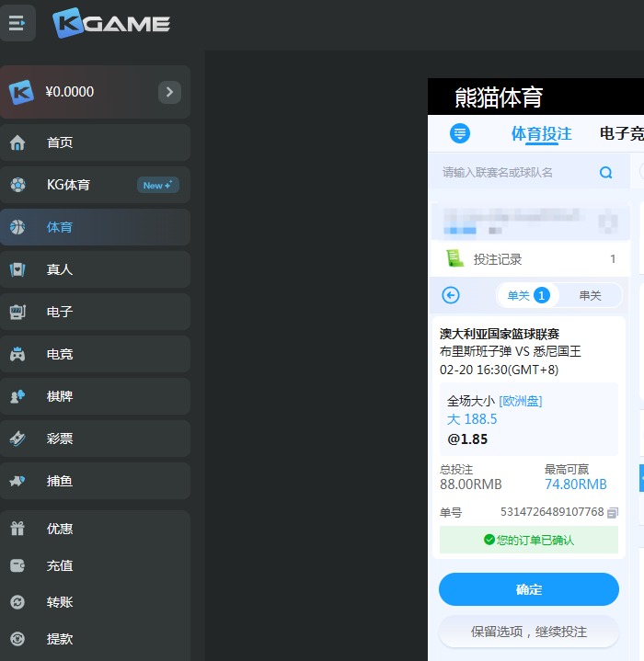Click the 74.80RMB max win value
This screenshot has height=661, width=644.
[576, 484]
